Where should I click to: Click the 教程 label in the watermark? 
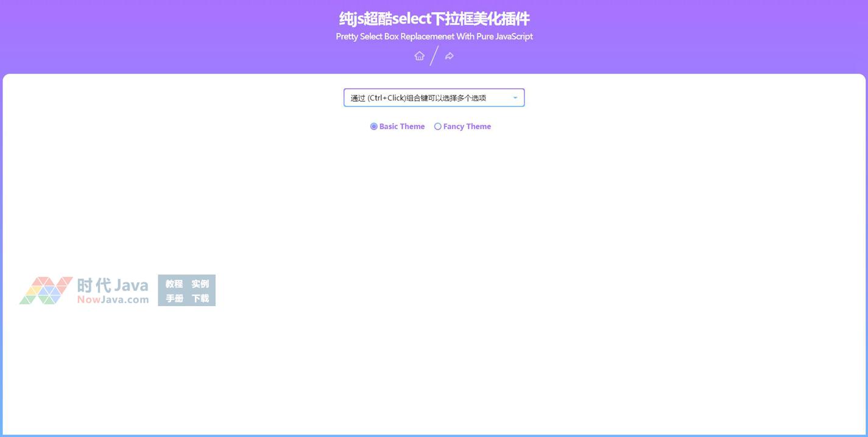pyautogui.click(x=174, y=284)
